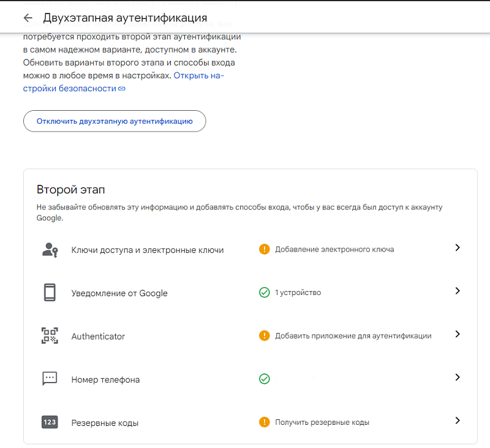The image size is (490, 448).
Task: Click green checkmark next to 1 устройство
Action: [x=264, y=293]
